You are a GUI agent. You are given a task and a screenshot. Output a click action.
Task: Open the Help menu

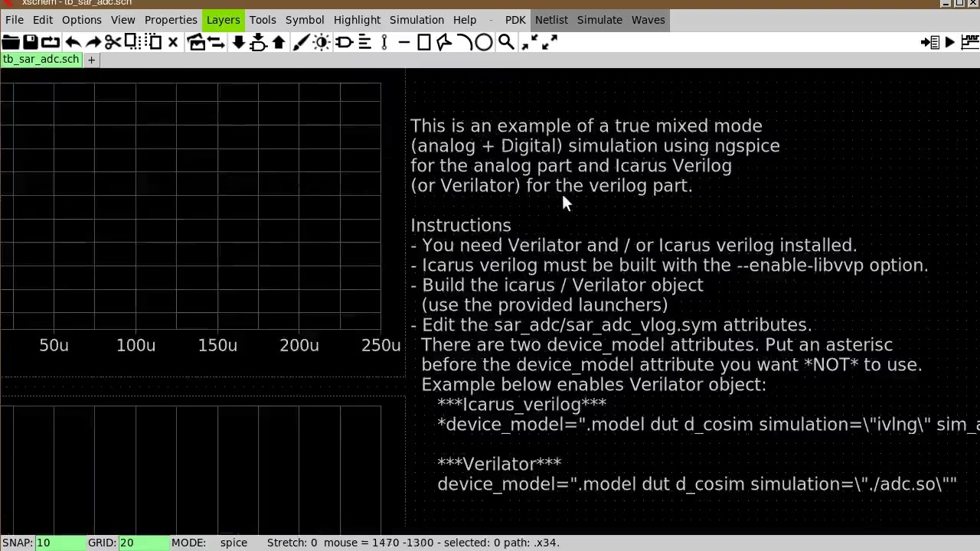465,19
